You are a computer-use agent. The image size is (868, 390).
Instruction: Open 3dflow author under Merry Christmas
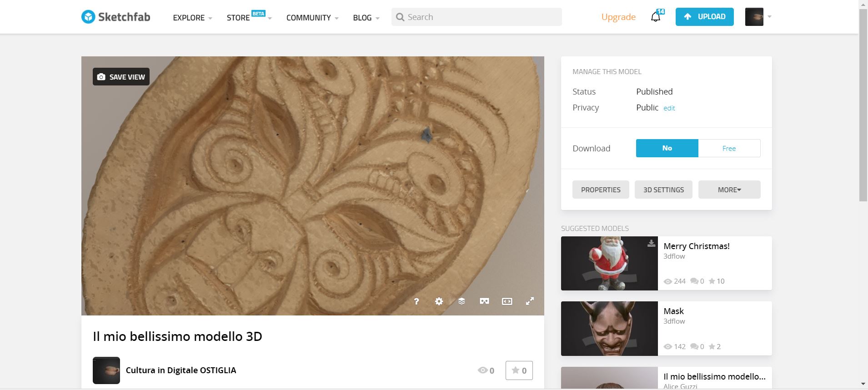pos(674,256)
